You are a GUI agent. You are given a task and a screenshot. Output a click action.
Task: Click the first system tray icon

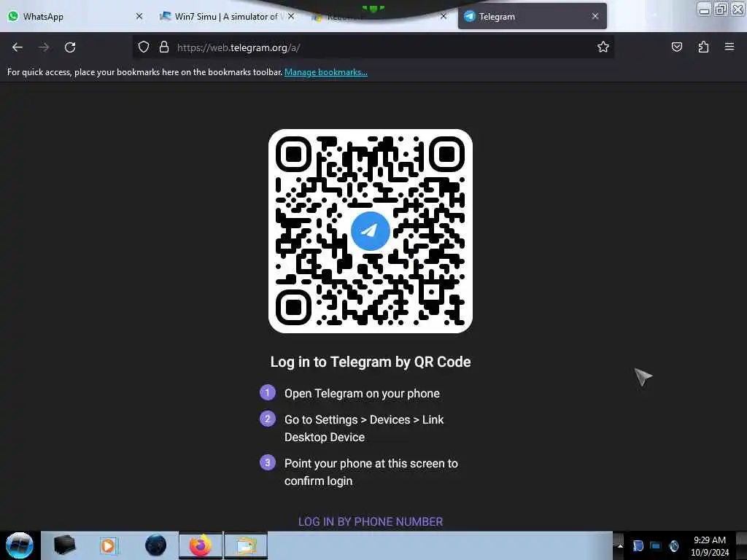click(638, 545)
